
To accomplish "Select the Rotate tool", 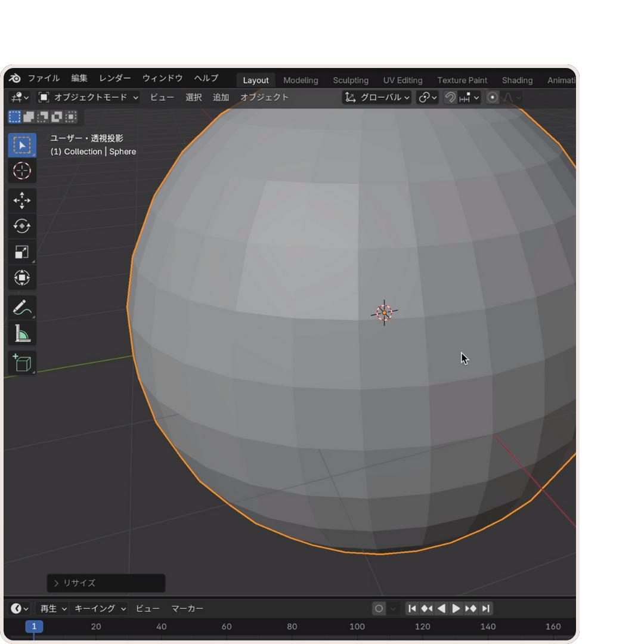I will pyautogui.click(x=22, y=226).
